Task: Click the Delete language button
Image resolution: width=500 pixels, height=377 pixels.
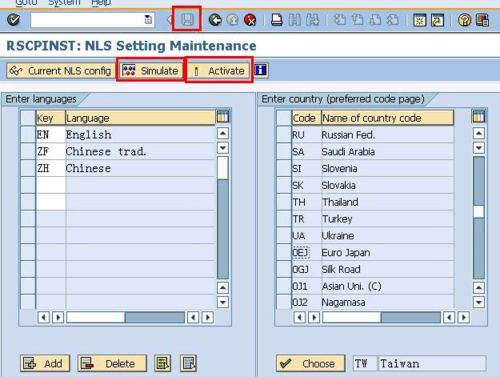Action: pos(112,363)
